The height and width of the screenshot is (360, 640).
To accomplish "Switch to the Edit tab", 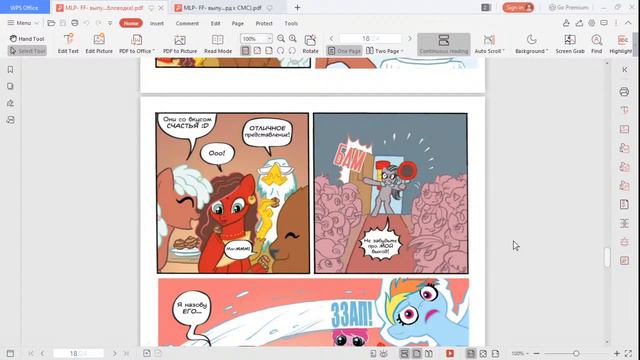I will click(216, 23).
